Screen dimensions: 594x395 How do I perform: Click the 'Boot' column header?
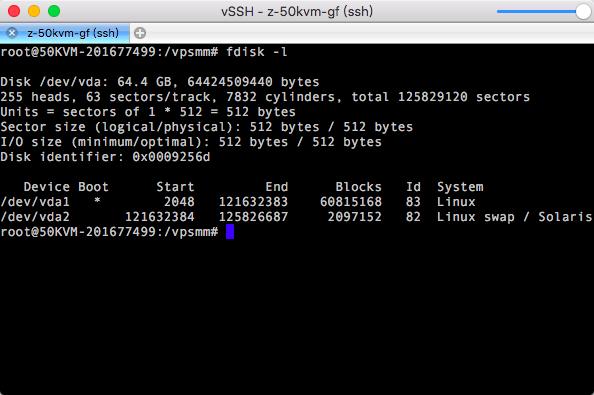(93, 187)
